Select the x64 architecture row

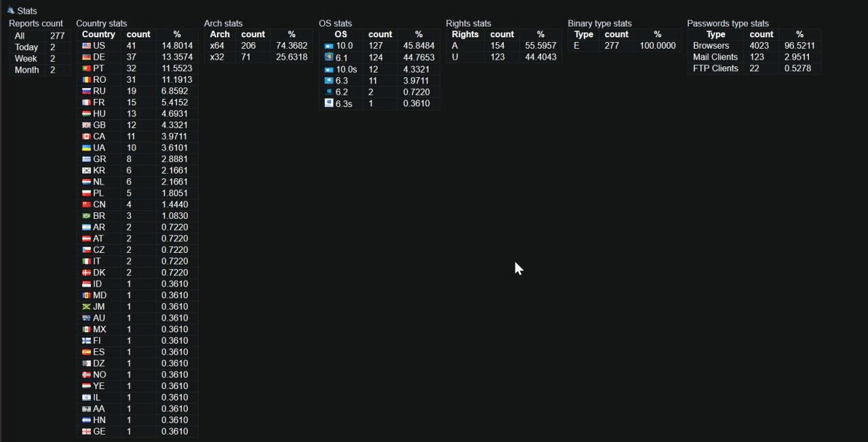[x=217, y=45]
